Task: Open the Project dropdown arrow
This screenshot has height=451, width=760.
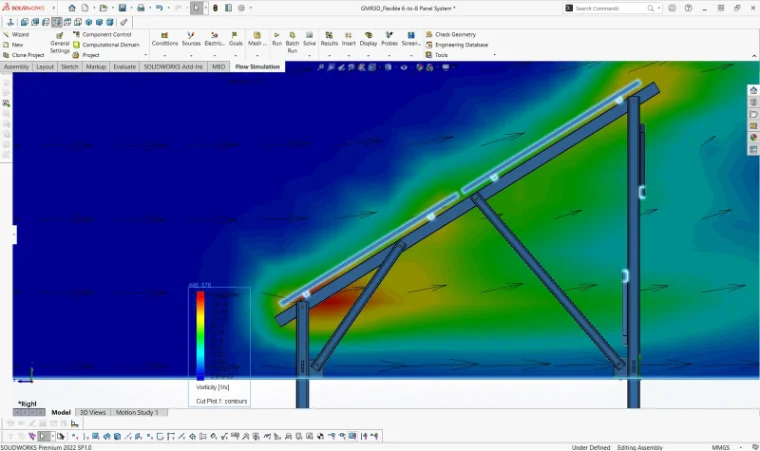Action: click(x=145, y=55)
